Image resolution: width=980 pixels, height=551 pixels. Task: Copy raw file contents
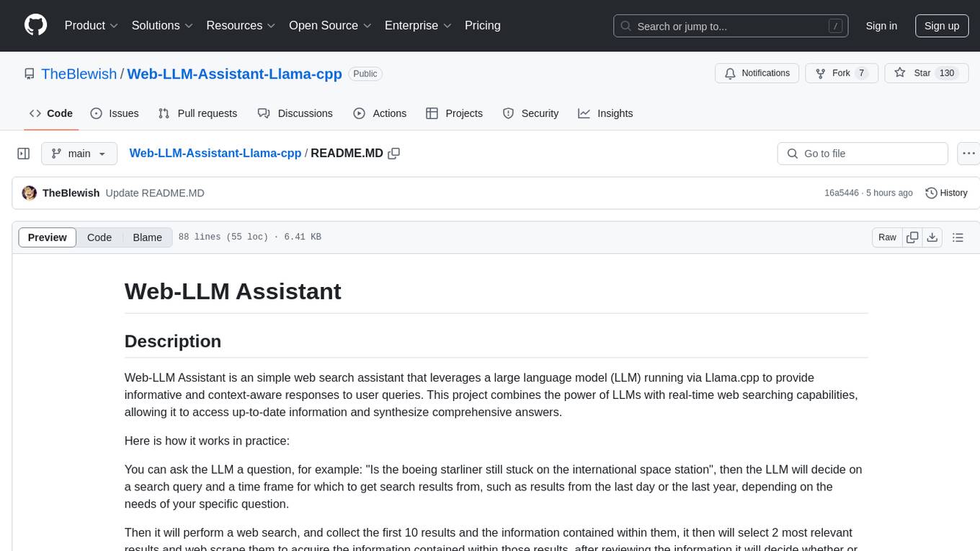tap(912, 237)
